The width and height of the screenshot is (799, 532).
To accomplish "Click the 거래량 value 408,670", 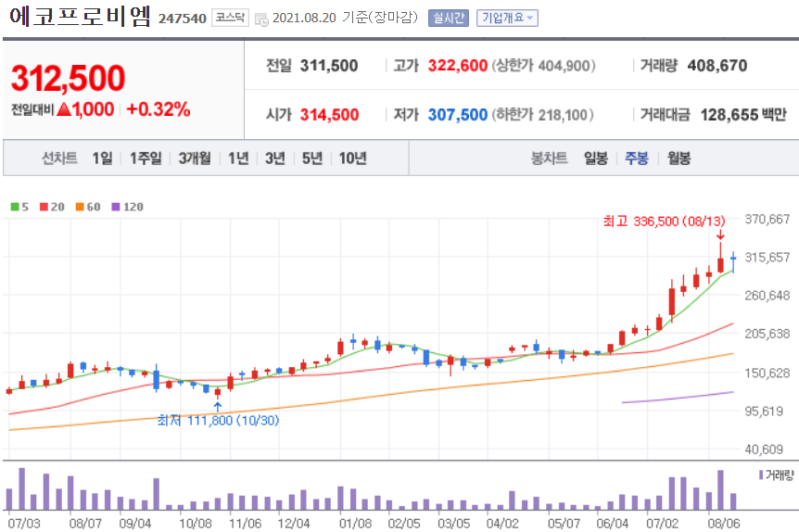I will [717, 66].
